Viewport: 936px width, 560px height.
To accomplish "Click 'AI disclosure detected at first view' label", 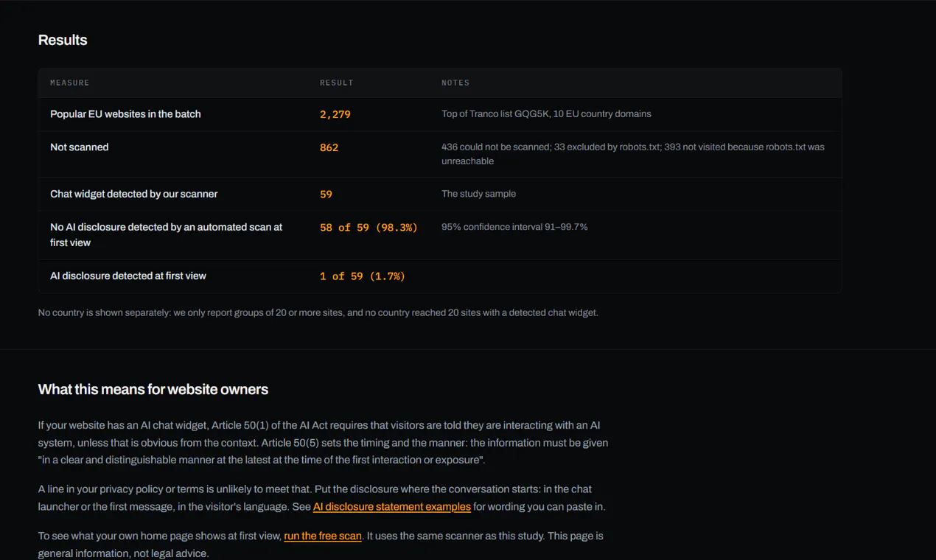I will point(128,276).
